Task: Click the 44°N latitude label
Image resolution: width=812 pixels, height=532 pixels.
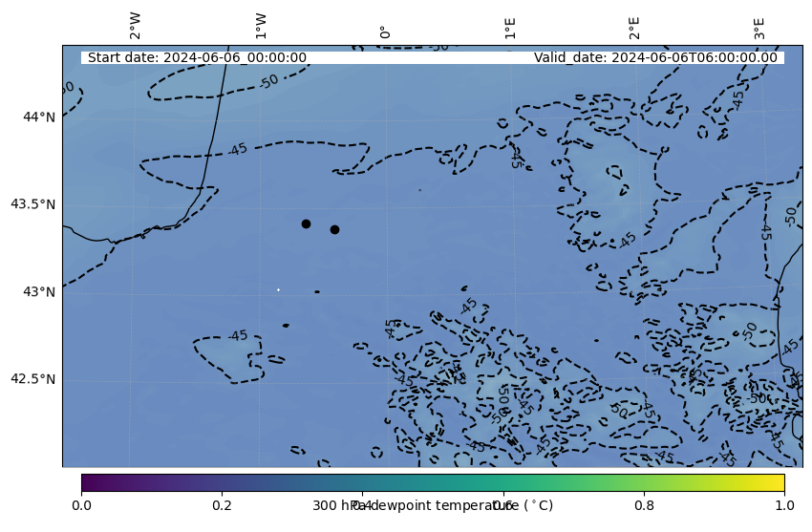Action: (x=39, y=117)
